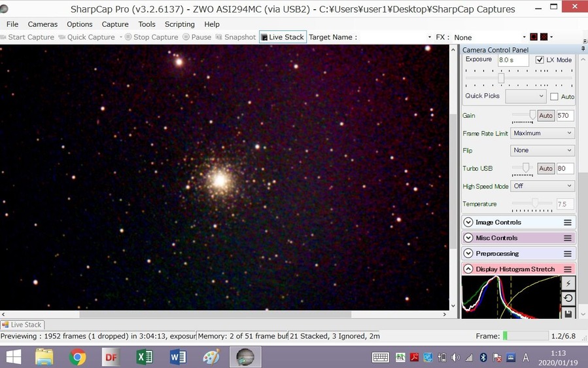The height and width of the screenshot is (368, 588).
Task: Click the histogram save floppy disk icon
Action: click(568, 313)
